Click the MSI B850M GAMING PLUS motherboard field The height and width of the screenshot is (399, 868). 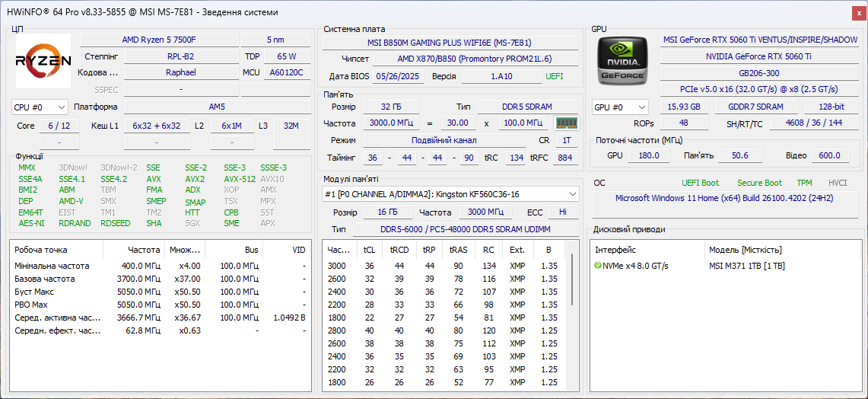coord(450,43)
